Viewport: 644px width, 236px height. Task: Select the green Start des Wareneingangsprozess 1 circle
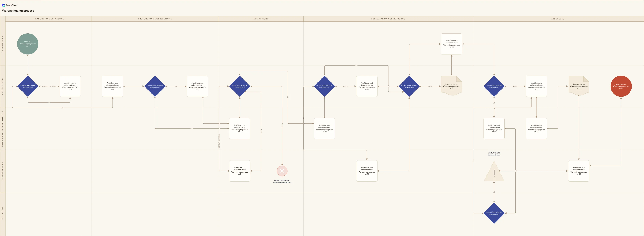pos(28,44)
